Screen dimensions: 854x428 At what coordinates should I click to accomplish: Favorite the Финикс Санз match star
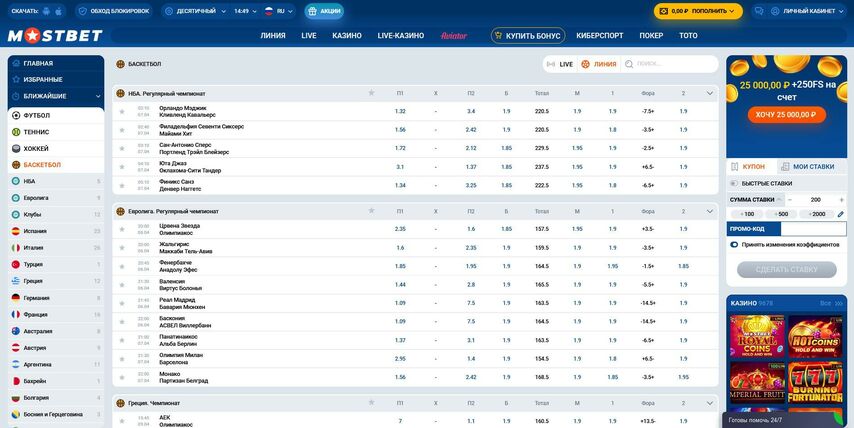(x=121, y=186)
